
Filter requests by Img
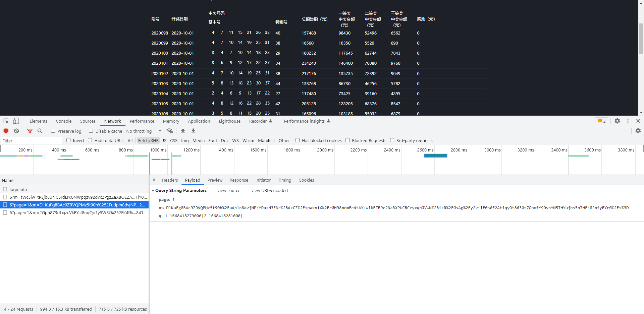(185, 140)
